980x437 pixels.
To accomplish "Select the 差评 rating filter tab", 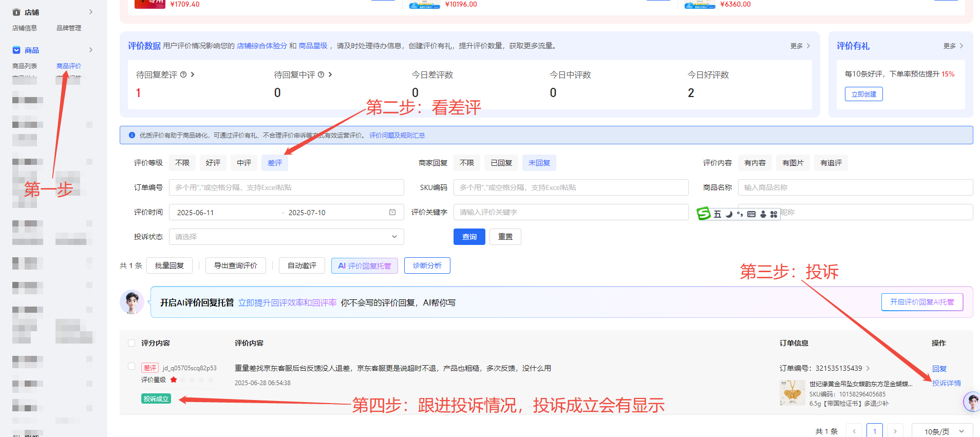I will click(275, 163).
